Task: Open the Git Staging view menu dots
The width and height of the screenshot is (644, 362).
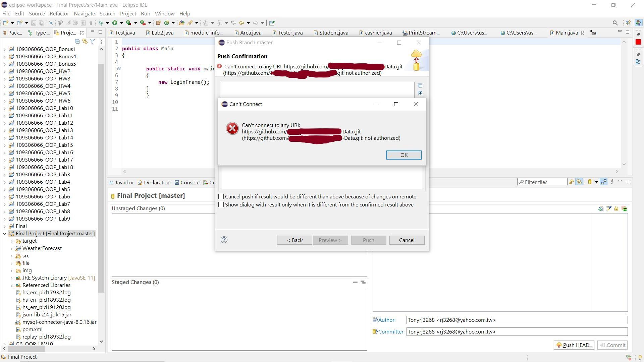Action: pos(612,182)
